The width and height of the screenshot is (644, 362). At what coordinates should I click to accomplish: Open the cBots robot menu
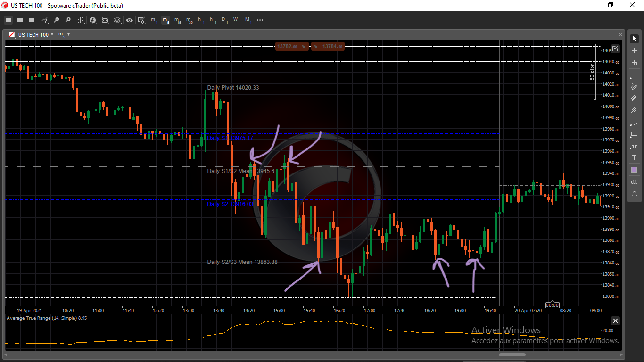[x=105, y=20]
